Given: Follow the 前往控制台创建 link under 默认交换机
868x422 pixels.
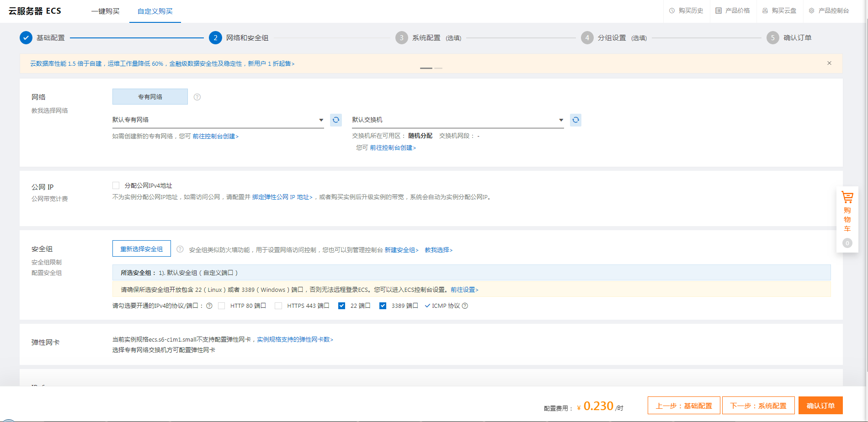Looking at the screenshot, I should click(393, 148).
